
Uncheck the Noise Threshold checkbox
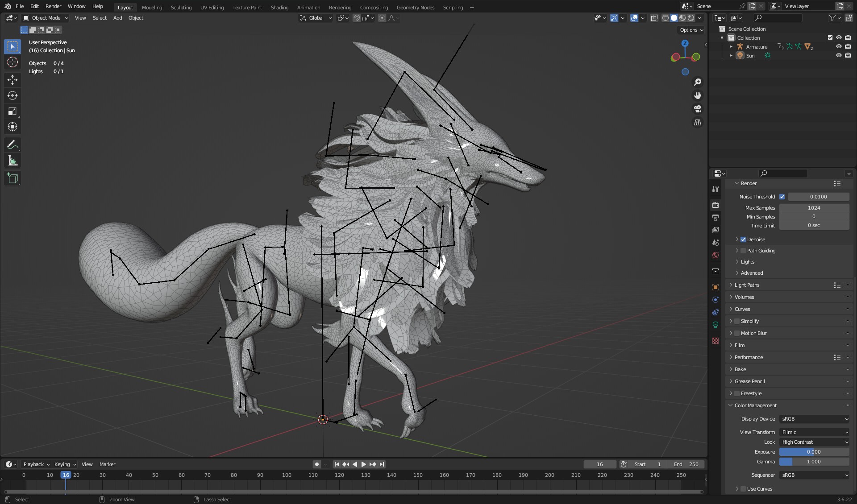(782, 197)
